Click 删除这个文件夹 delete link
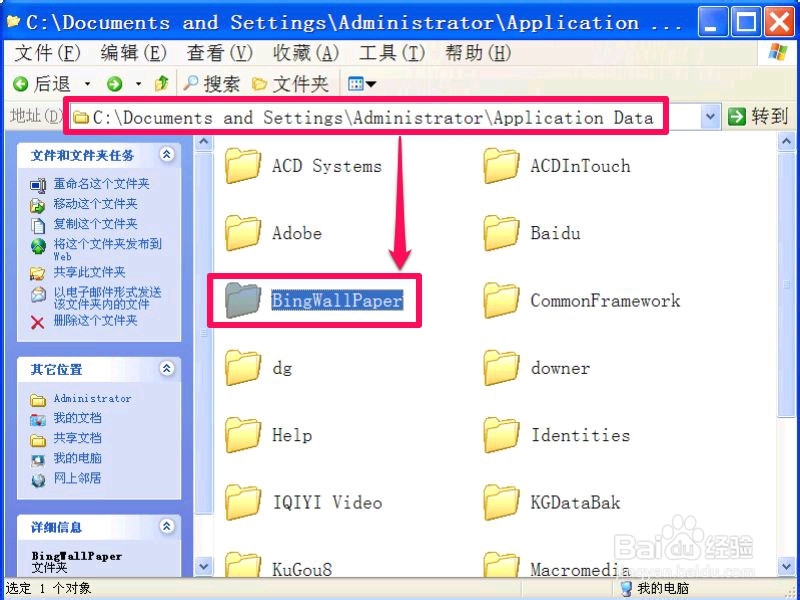800x600 pixels. pos(95,321)
